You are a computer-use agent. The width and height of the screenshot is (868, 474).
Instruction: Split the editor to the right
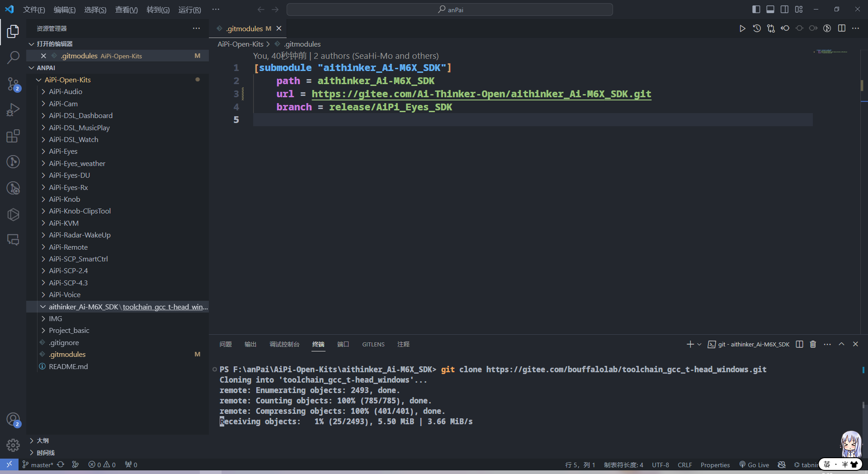(841, 28)
